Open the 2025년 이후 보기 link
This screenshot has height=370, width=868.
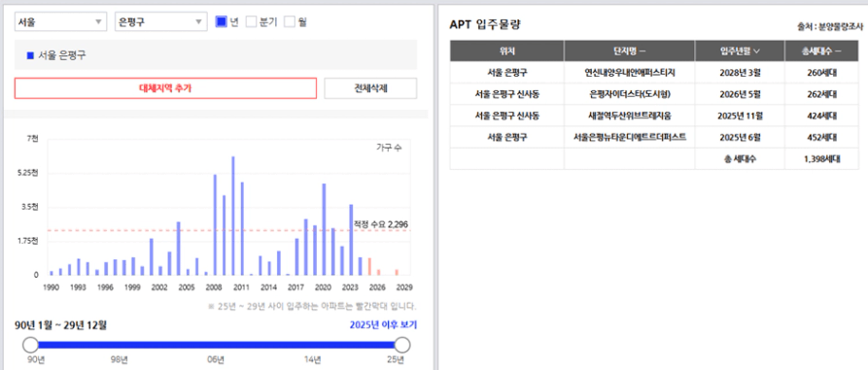(x=383, y=325)
